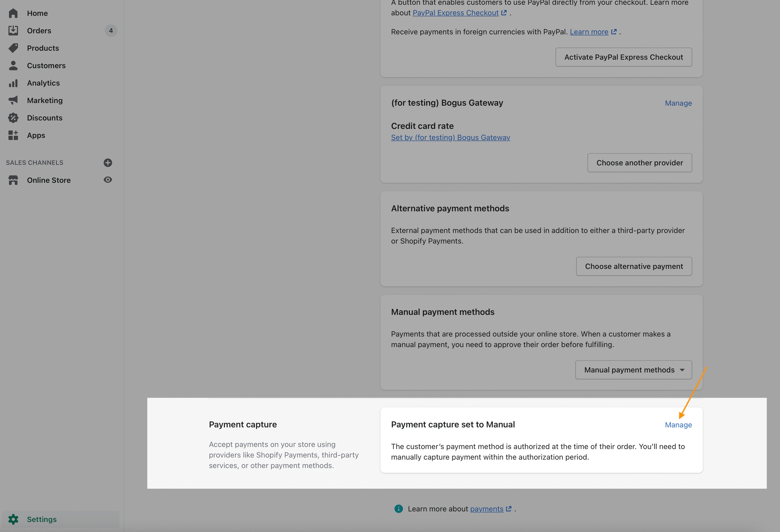780x532 pixels.
Task: Manage the Bogus Gateway provider
Action: click(678, 103)
